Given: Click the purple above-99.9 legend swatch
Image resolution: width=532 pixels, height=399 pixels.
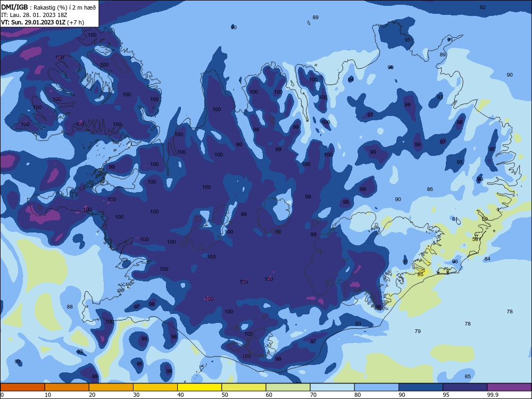Looking at the screenshot, I should click(509, 387).
